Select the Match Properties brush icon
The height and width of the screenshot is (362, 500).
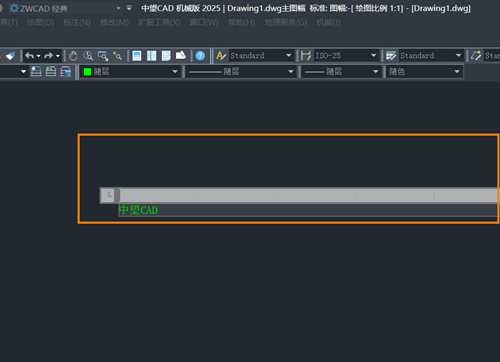click(11, 56)
